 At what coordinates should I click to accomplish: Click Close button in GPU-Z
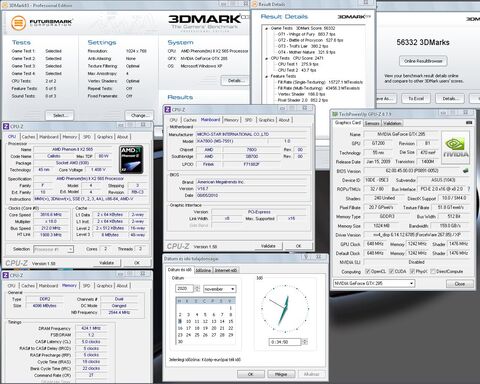pos(460,284)
